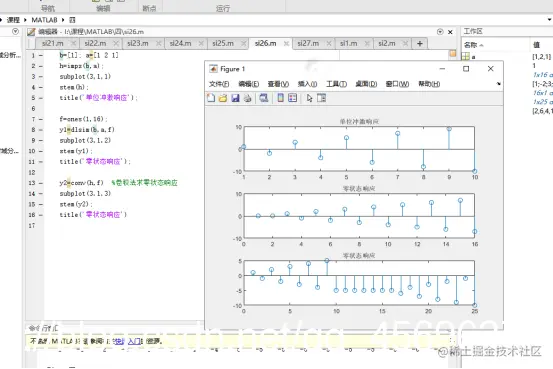The width and height of the screenshot is (553, 369).
Task: Select the Edit Plot arrow tool
Action: click(x=309, y=98)
